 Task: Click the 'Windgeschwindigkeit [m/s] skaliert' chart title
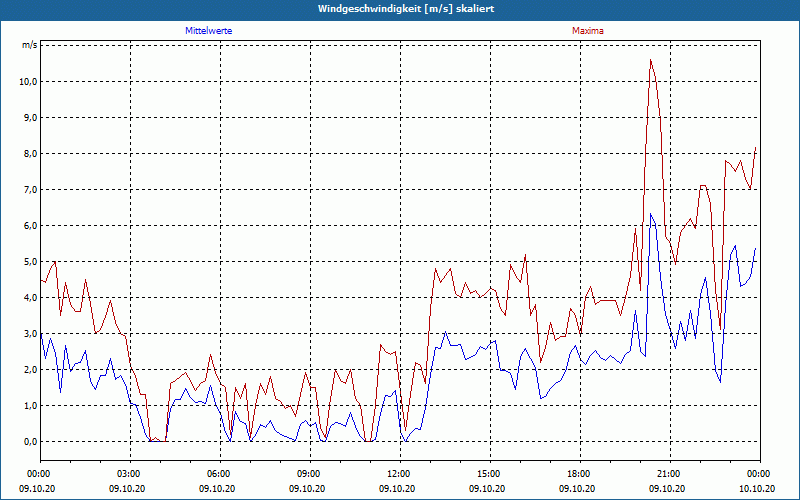(406, 9)
